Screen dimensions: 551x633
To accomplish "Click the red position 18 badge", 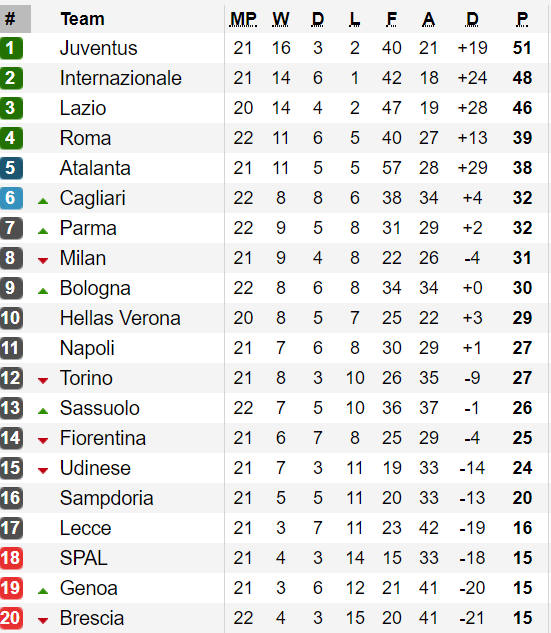I will coord(11,558).
